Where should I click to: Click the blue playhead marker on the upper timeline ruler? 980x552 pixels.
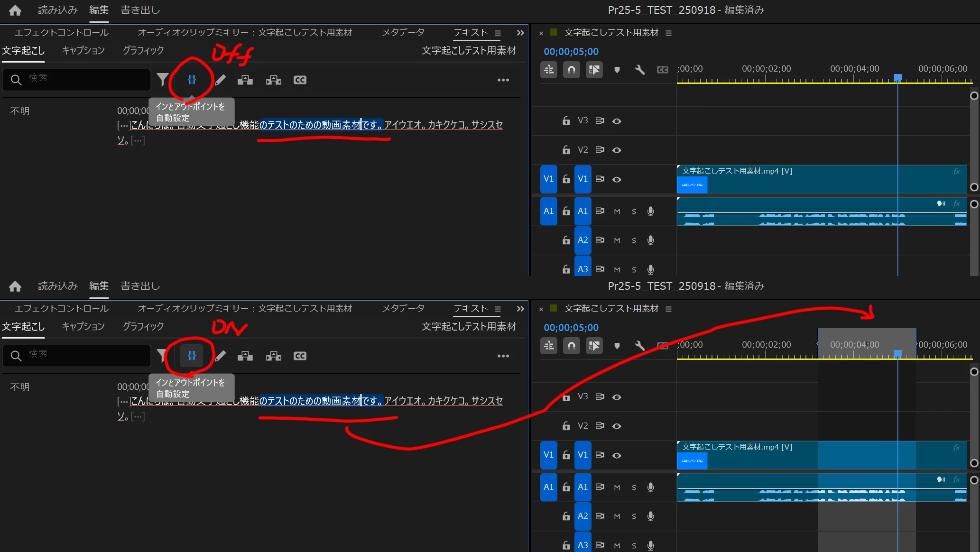point(897,77)
